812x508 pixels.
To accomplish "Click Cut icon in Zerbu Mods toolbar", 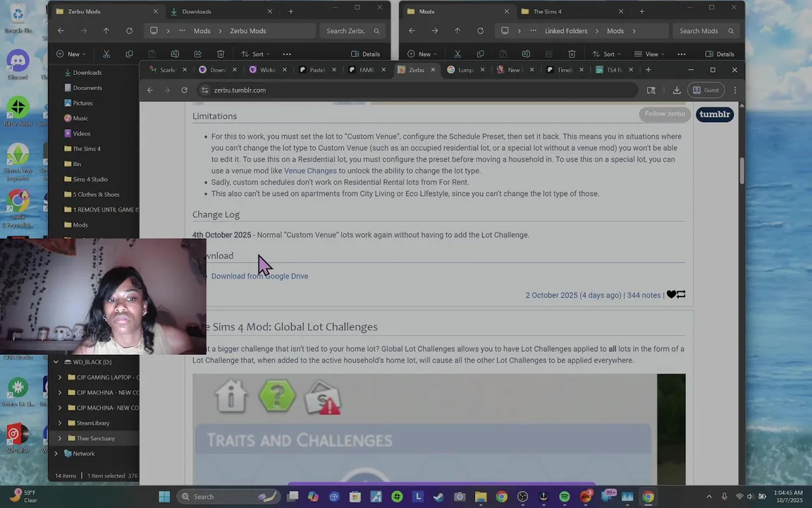I will [106, 54].
